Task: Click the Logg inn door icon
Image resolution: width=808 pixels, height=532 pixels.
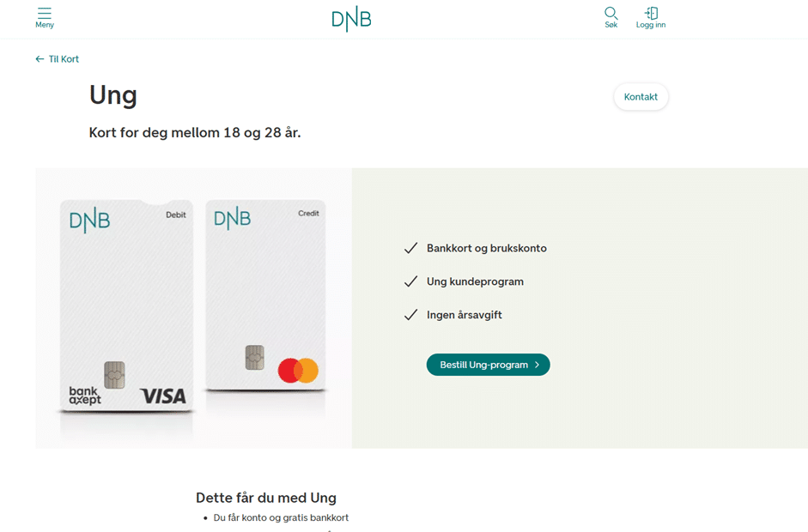Action: [651, 13]
